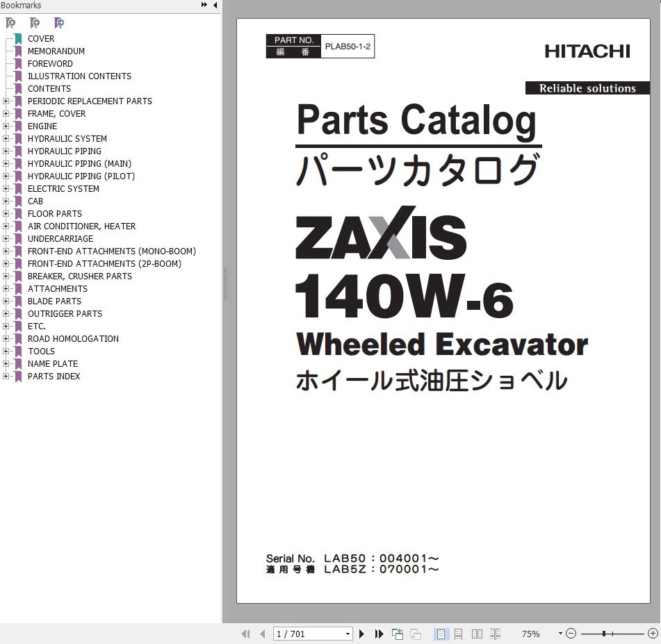Open the ILLUSTRATION CONTENTS bookmark
The image size is (661, 644).
coord(79,76)
